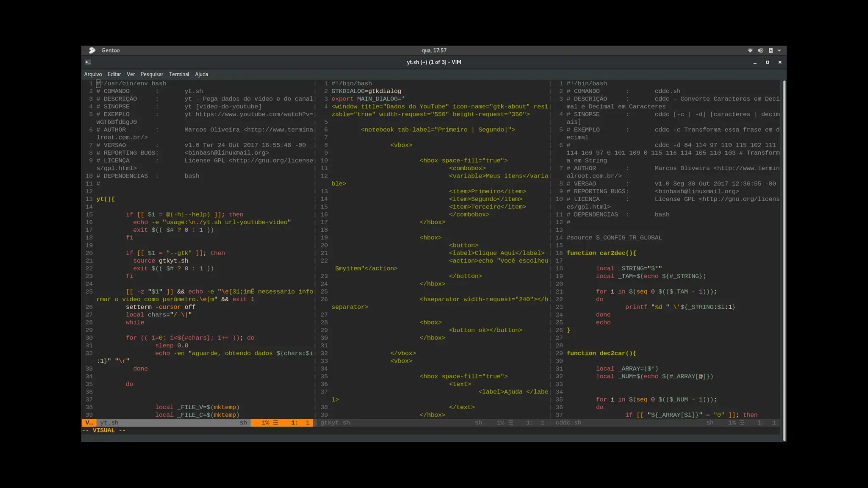Image resolution: width=868 pixels, height=488 pixels.
Task: Open the Terminal menu
Action: coord(179,74)
